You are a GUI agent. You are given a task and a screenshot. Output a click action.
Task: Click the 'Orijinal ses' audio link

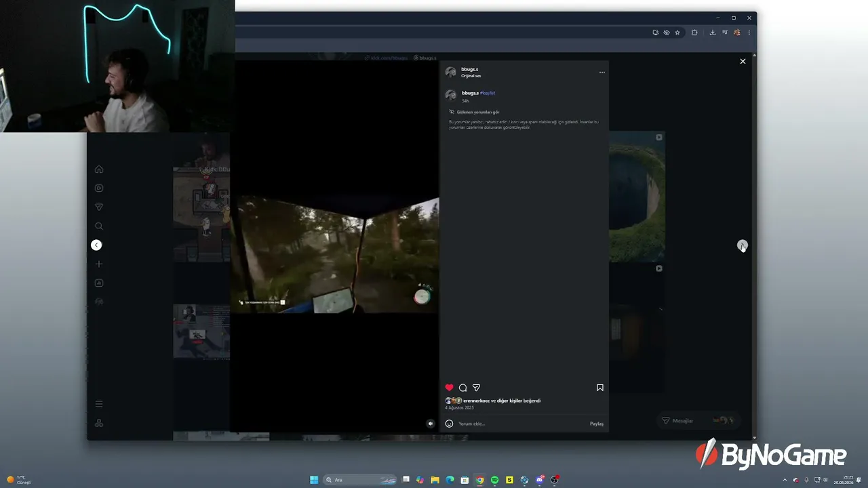pyautogui.click(x=471, y=76)
